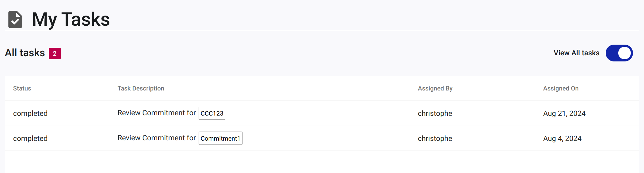Screen dimensions: 644x173
Task: Click the View All tasks label text
Action: 577,53
